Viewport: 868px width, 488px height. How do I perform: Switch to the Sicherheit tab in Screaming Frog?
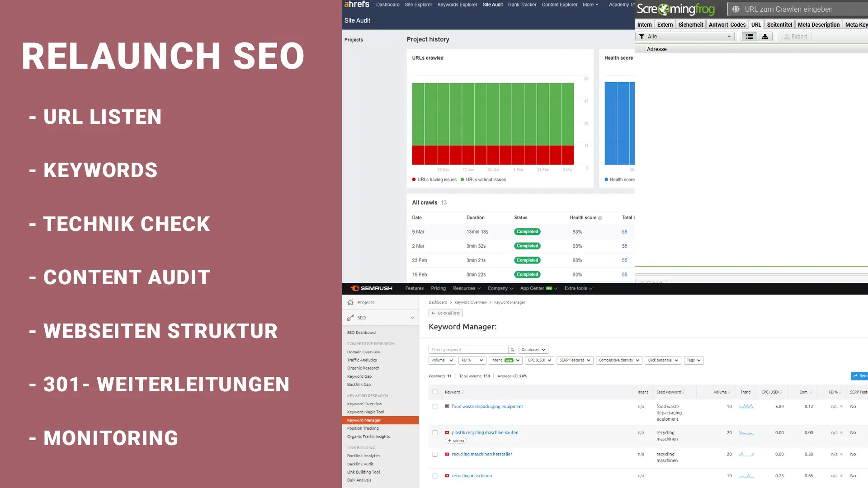click(690, 25)
